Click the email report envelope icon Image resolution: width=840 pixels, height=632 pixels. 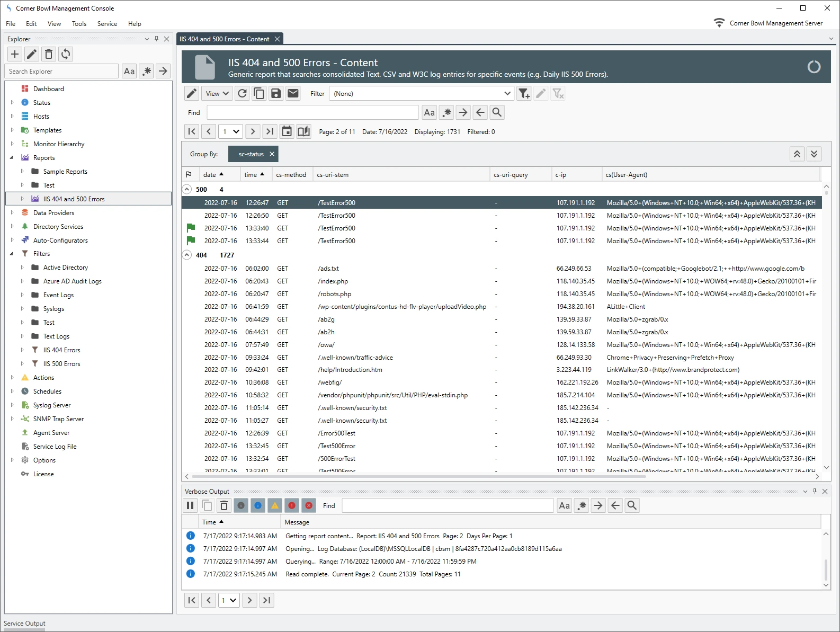tap(293, 94)
